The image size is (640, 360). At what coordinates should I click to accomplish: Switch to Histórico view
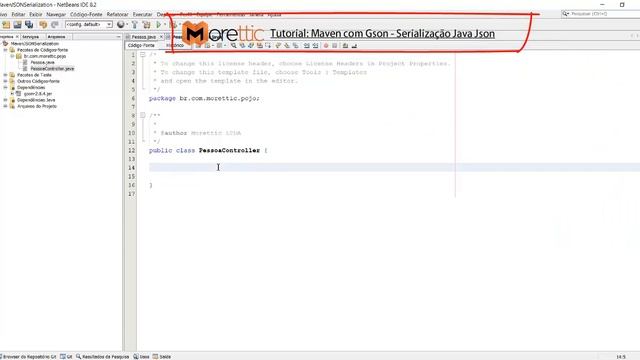pos(175,45)
